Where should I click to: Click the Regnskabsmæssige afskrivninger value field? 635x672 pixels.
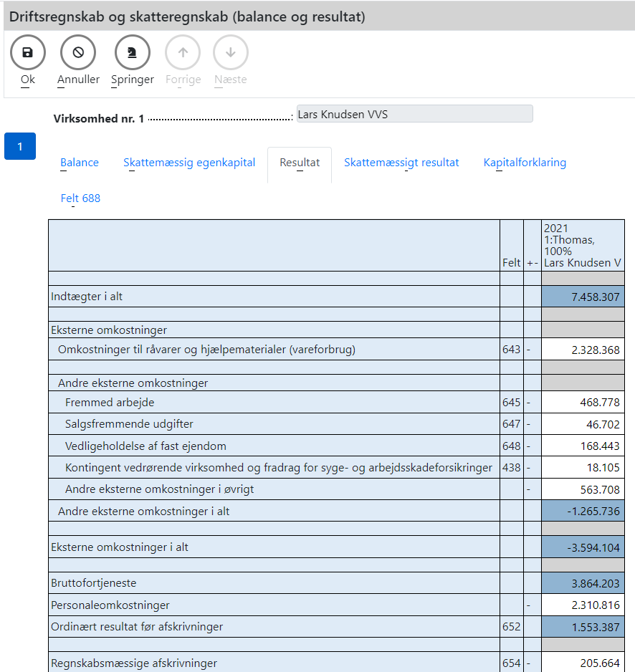pyautogui.click(x=582, y=663)
